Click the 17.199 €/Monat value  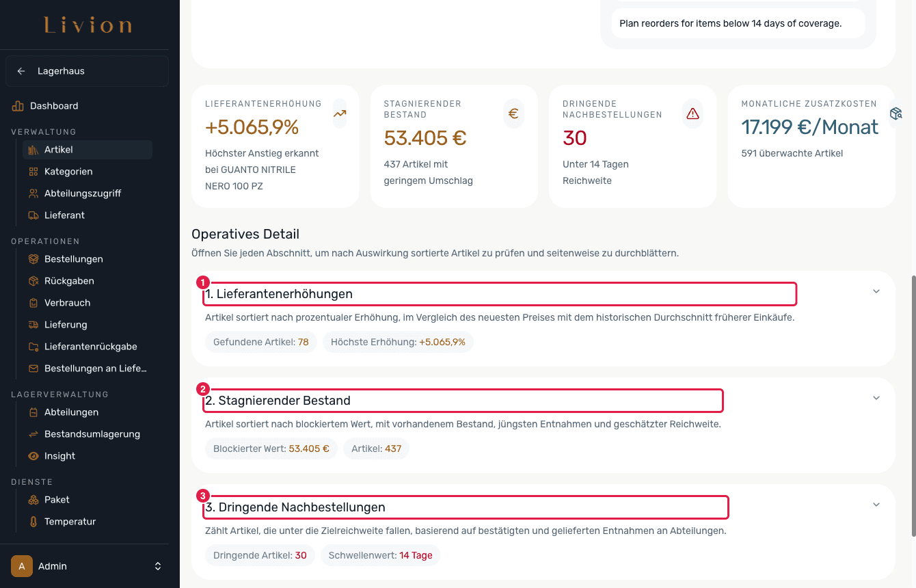tap(810, 127)
